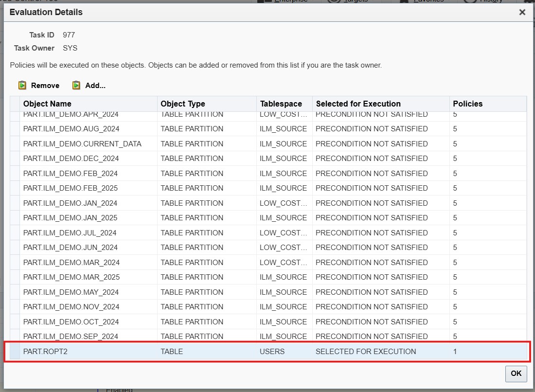Click the Remove clipboard icon
This screenshot has height=392, width=535.
coord(22,85)
